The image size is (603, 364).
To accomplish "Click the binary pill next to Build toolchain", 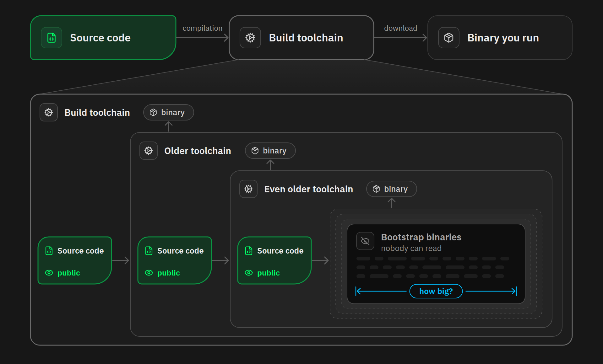I will [x=169, y=112].
